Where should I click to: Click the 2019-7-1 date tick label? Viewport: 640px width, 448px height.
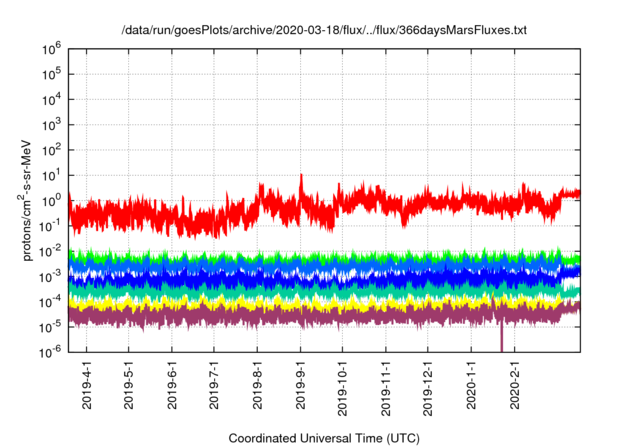tap(214, 386)
